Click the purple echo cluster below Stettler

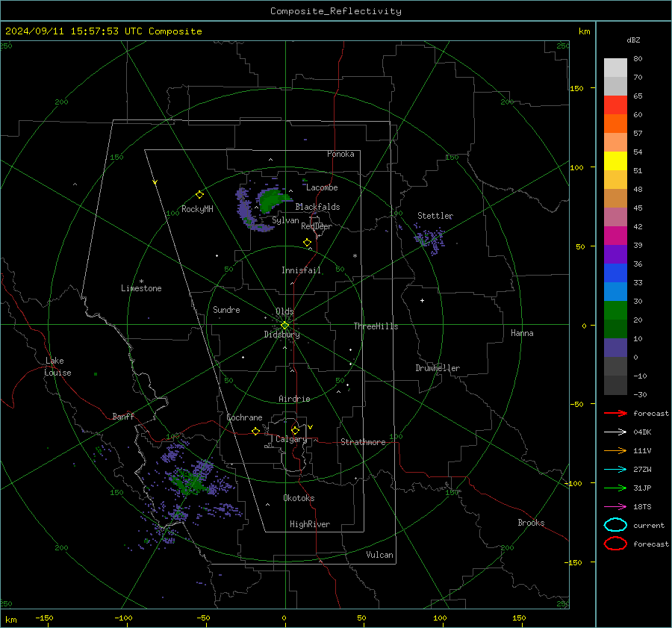[x=430, y=240]
